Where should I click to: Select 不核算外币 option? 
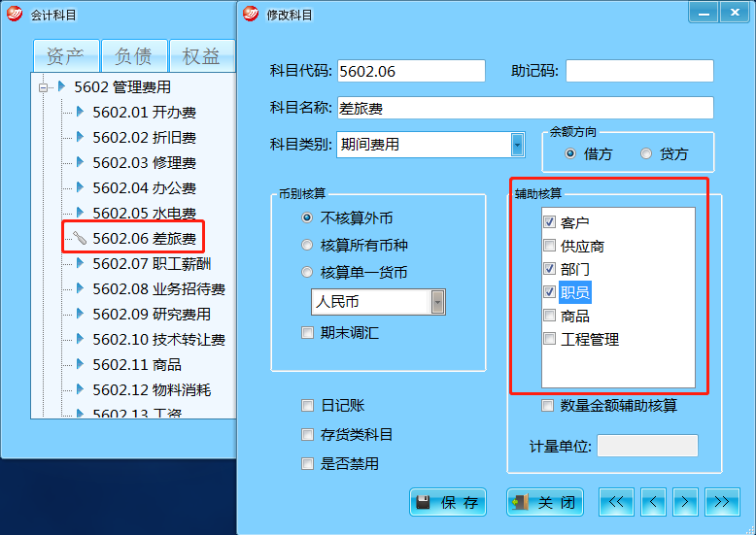pyautogui.click(x=307, y=217)
